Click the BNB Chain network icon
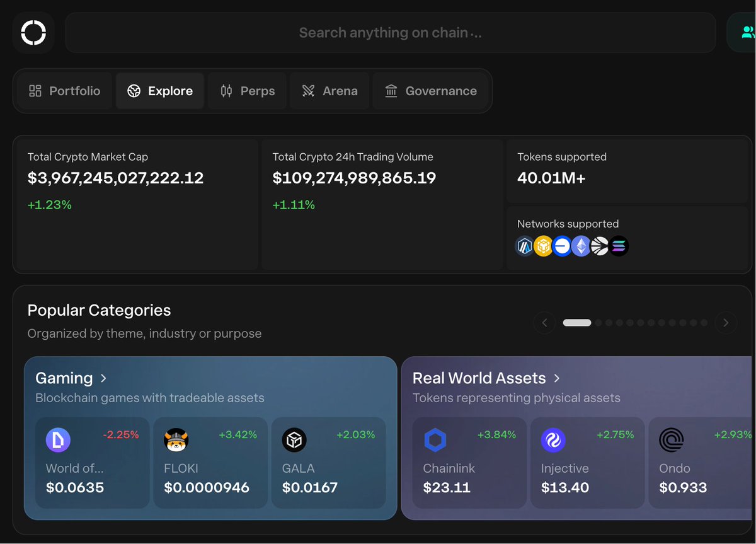Viewport: 756px width, 544px height. 544,246
